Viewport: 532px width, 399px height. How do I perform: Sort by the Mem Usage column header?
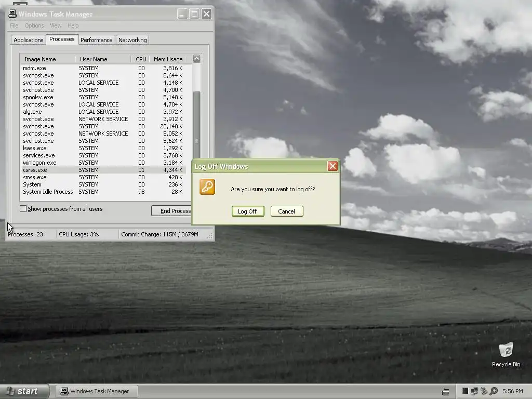pyautogui.click(x=168, y=59)
